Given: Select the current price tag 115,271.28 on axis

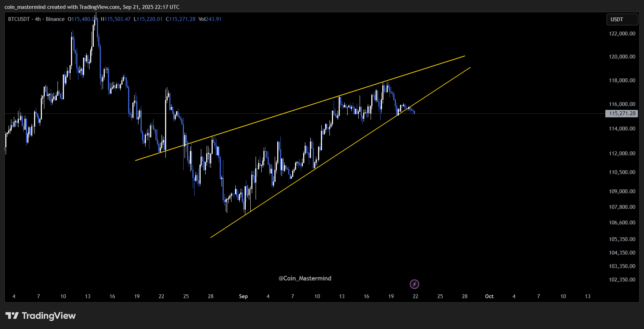Looking at the screenshot, I should click(x=622, y=113).
